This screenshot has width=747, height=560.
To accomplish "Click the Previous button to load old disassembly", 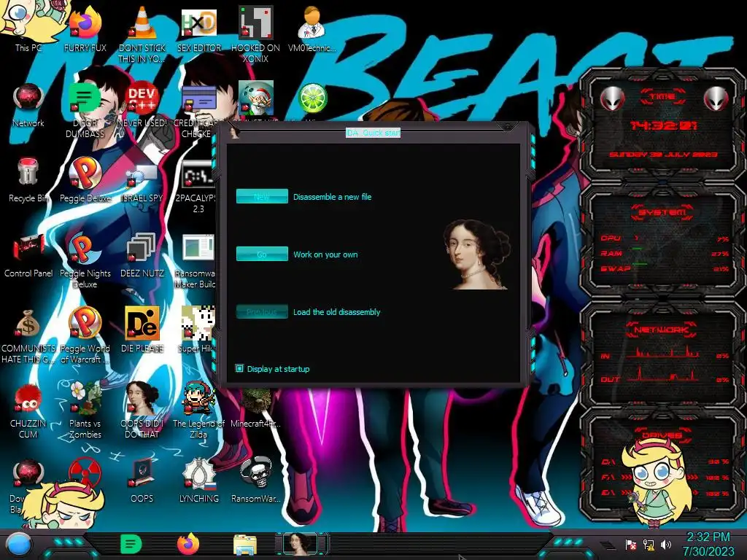I will click(262, 311).
